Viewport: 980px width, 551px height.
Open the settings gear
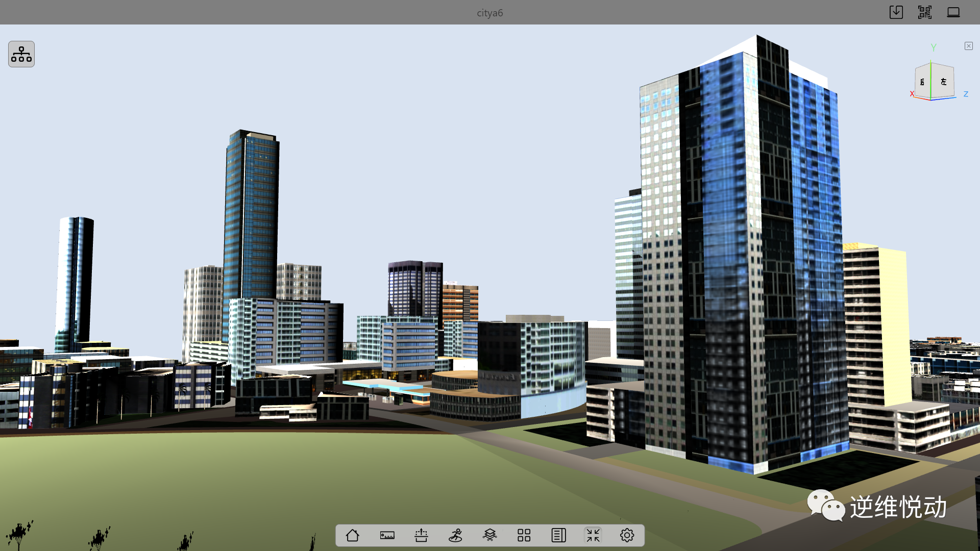point(627,535)
